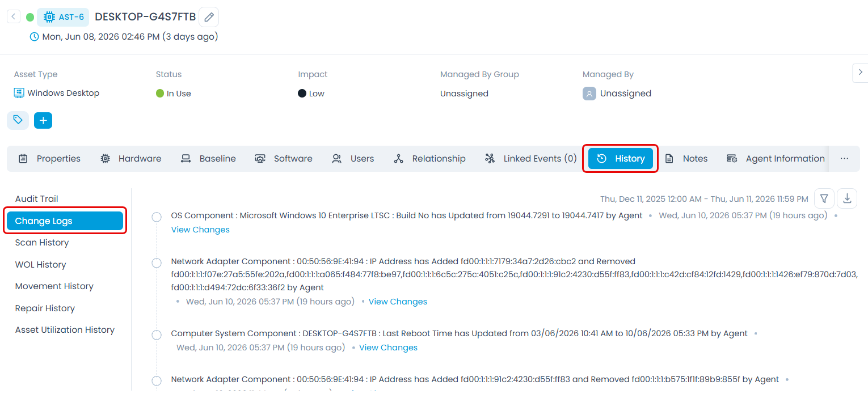Viewport: 868px width, 398px height.
Task: Click the AST-6 asset ID badge
Action: 64,17
